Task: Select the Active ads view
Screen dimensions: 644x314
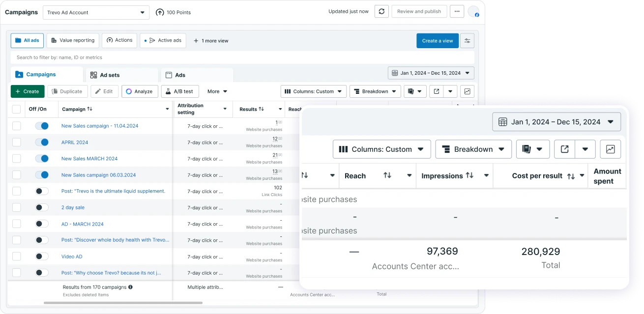Action: (x=163, y=40)
